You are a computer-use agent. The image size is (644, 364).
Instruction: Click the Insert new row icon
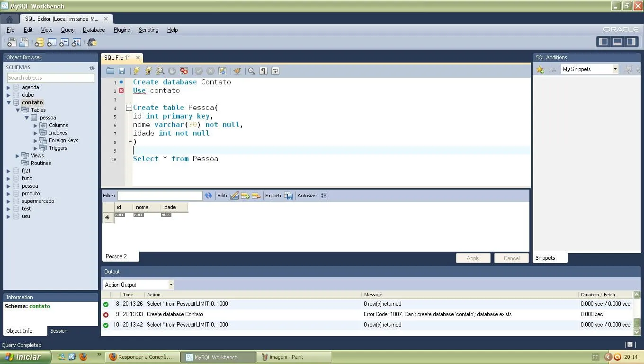245,195
